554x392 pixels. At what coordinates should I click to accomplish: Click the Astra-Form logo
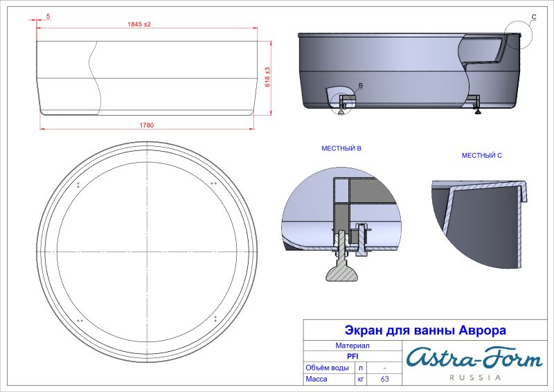click(474, 358)
